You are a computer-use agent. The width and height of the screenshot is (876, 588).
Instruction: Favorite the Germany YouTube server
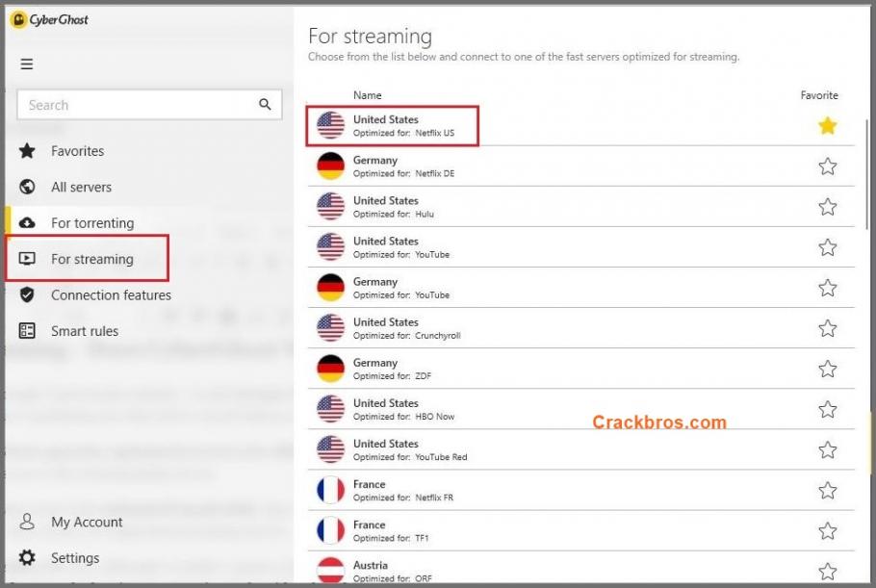pos(828,288)
